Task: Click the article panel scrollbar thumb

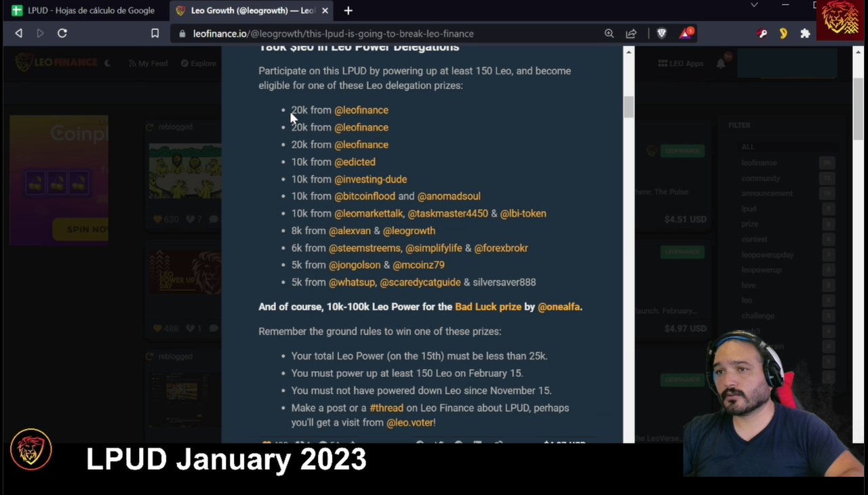Action: click(629, 106)
